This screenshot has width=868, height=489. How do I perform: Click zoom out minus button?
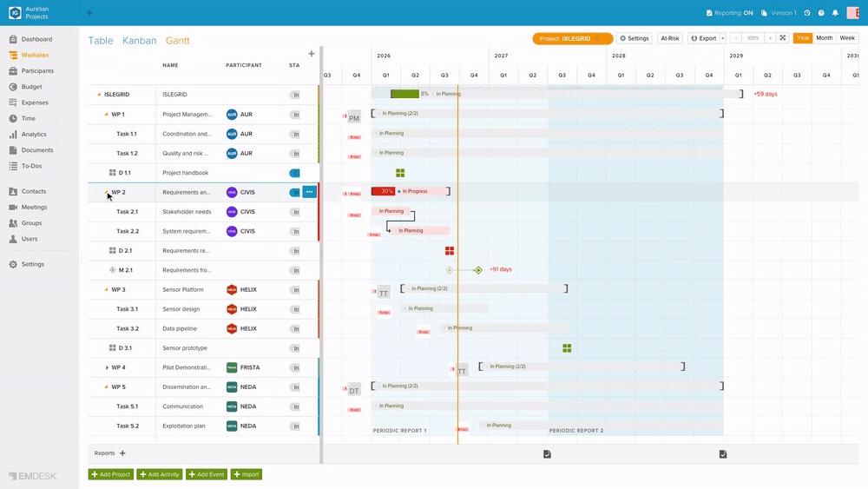736,38
